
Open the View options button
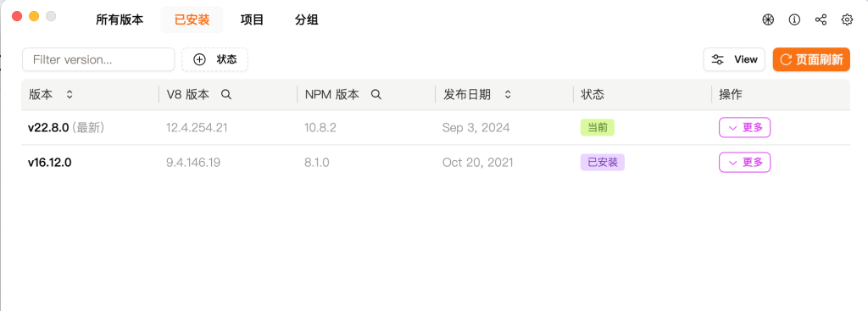[734, 59]
